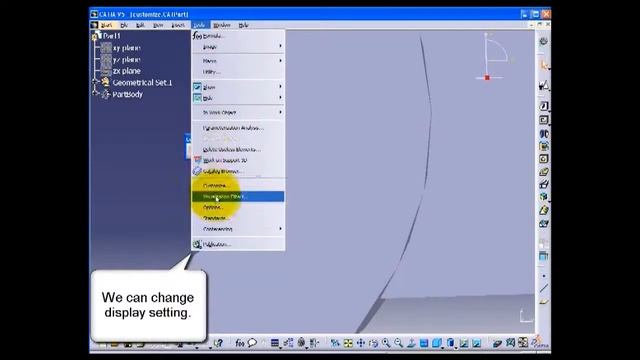Click the yellow Fit All In icon
The width and height of the screenshot is (640, 360).
point(348,343)
